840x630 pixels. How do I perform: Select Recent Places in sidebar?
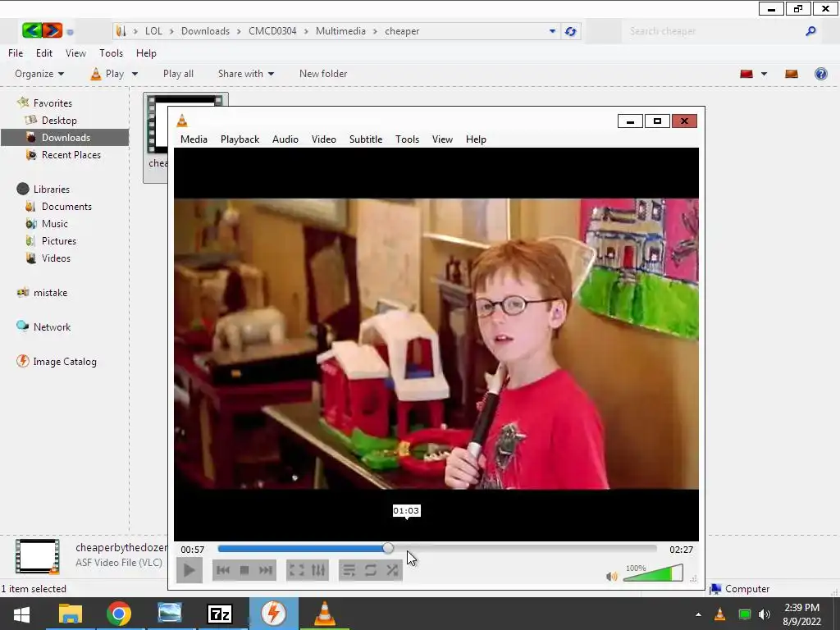(x=71, y=155)
